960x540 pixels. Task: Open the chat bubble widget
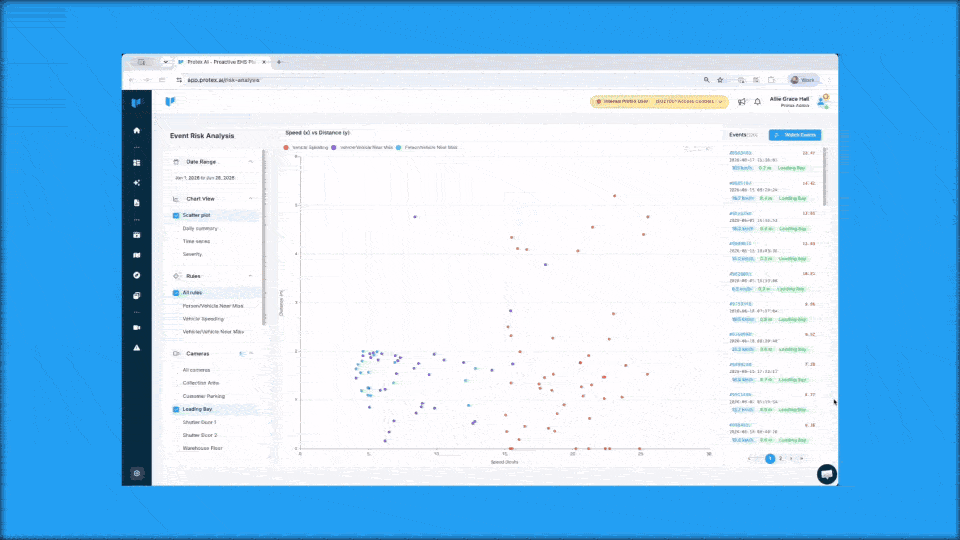pos(827,474)
